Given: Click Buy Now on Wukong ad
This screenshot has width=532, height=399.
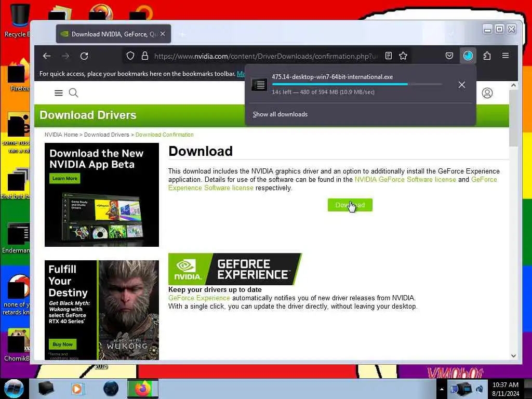Looking at the screenshot, I should 62,344.
